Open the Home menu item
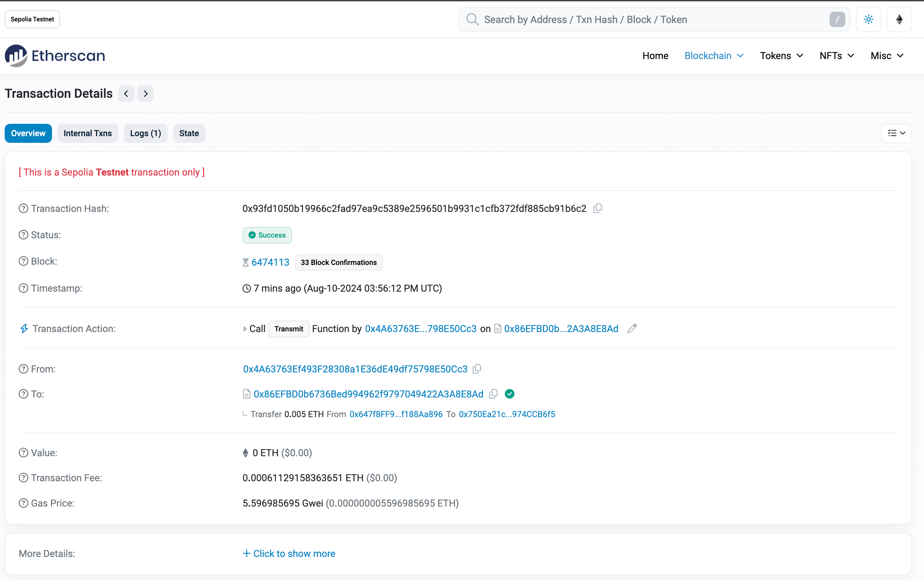 (x=655, y=56)
